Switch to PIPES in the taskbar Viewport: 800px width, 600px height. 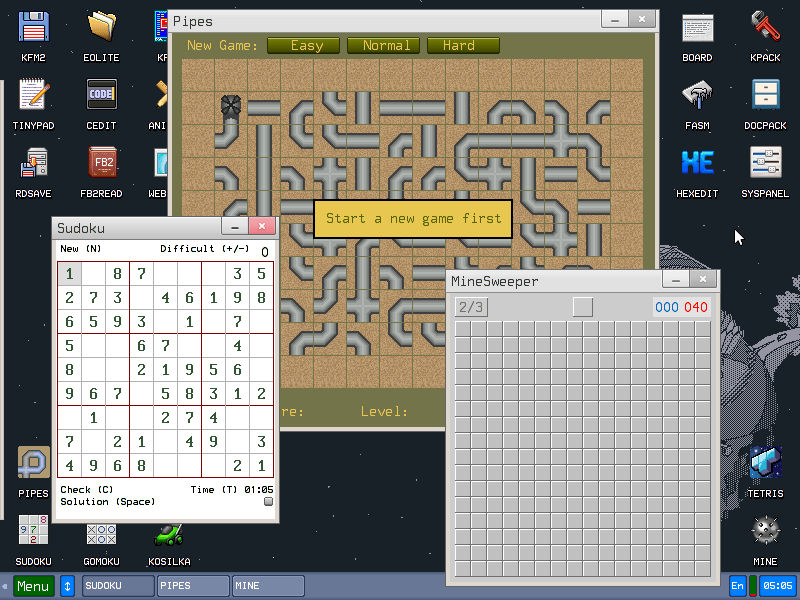point(193,586)
